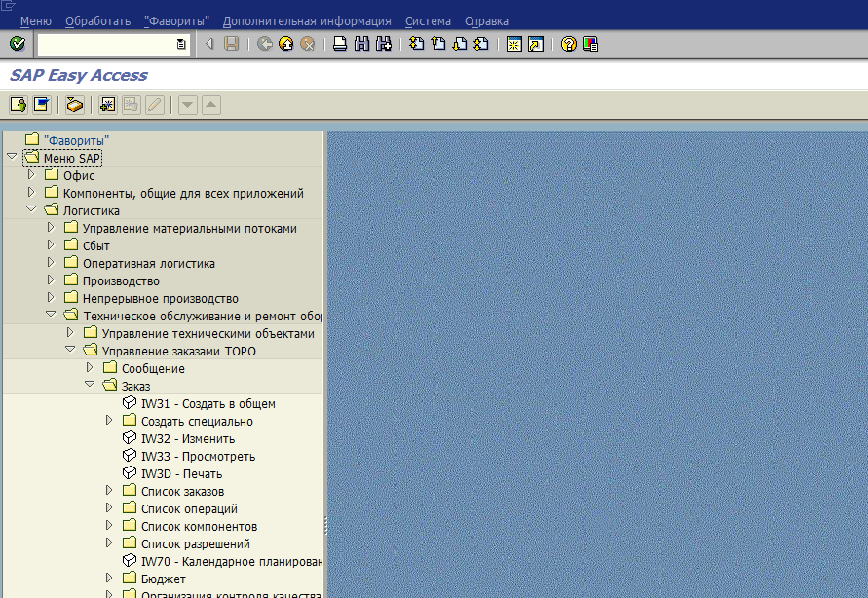Click the Find binoculars icon
Image resolution: width=868 pixels, height=598 pixels.
(x=361, y=44)
